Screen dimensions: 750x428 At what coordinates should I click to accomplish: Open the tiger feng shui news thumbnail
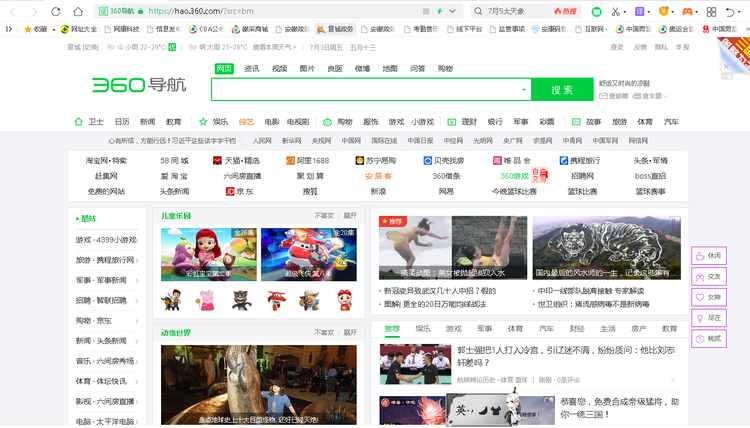click(x=607, y=248)
